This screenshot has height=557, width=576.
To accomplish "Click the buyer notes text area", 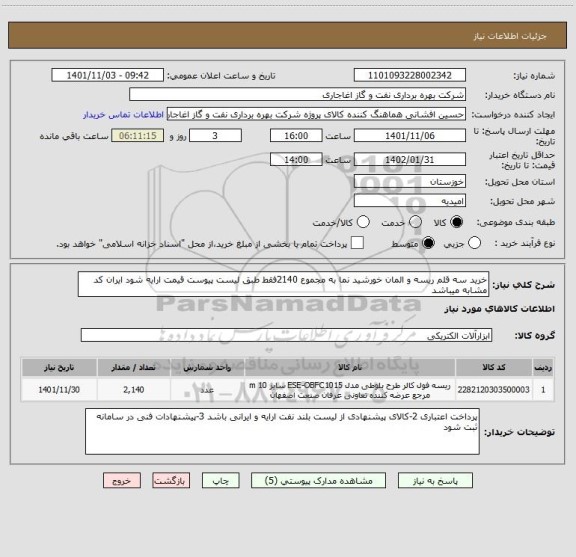I will click(x=282, y=431).
